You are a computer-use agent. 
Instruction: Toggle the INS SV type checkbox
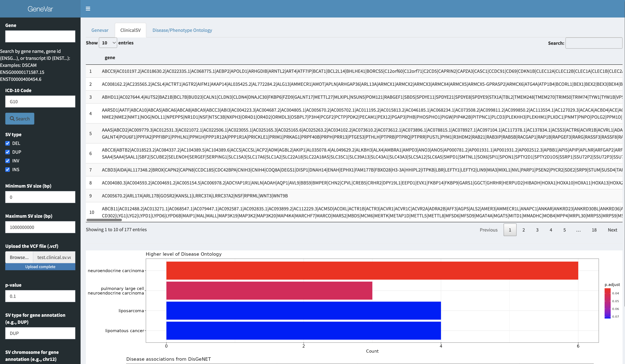point(8,169)
